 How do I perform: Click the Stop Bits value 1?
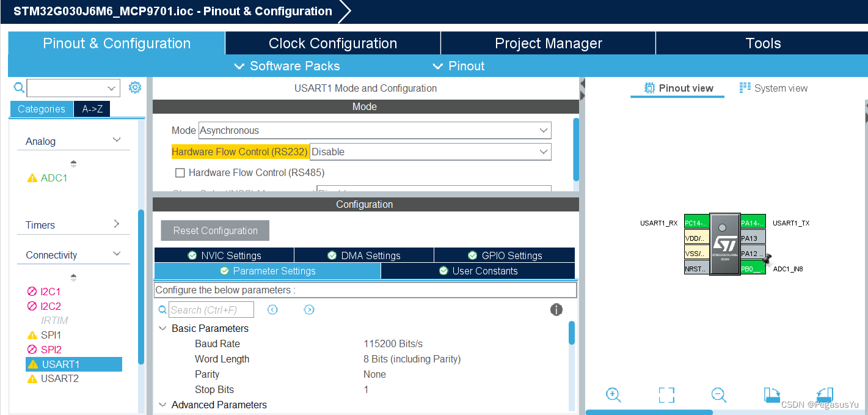366,389
